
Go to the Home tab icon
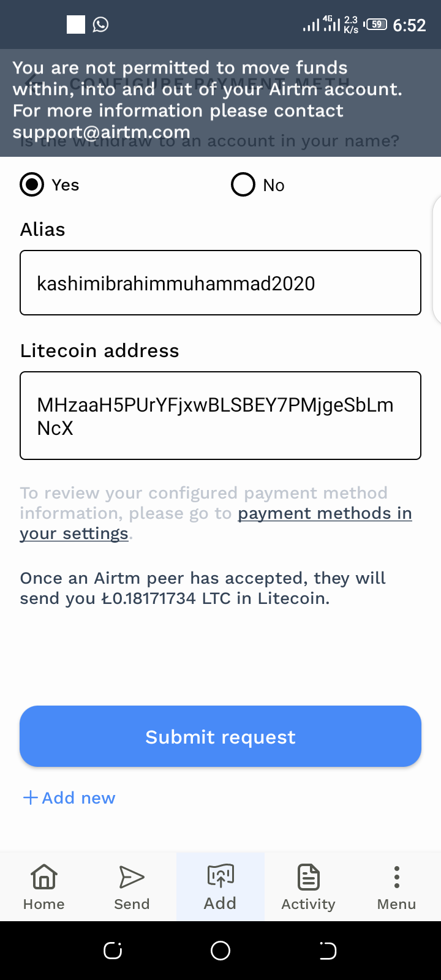pyautogui.click(x=44, y=877)
